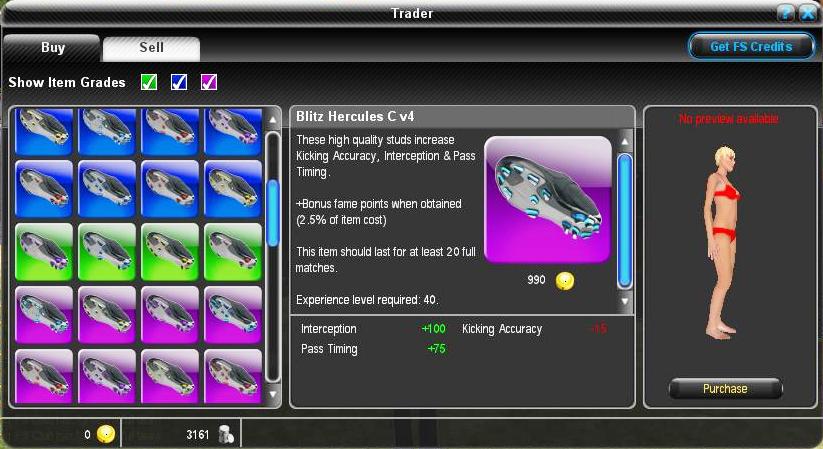Click the gold FS credit coin in status bar
The image size is (823, 449).
point(105,435)
